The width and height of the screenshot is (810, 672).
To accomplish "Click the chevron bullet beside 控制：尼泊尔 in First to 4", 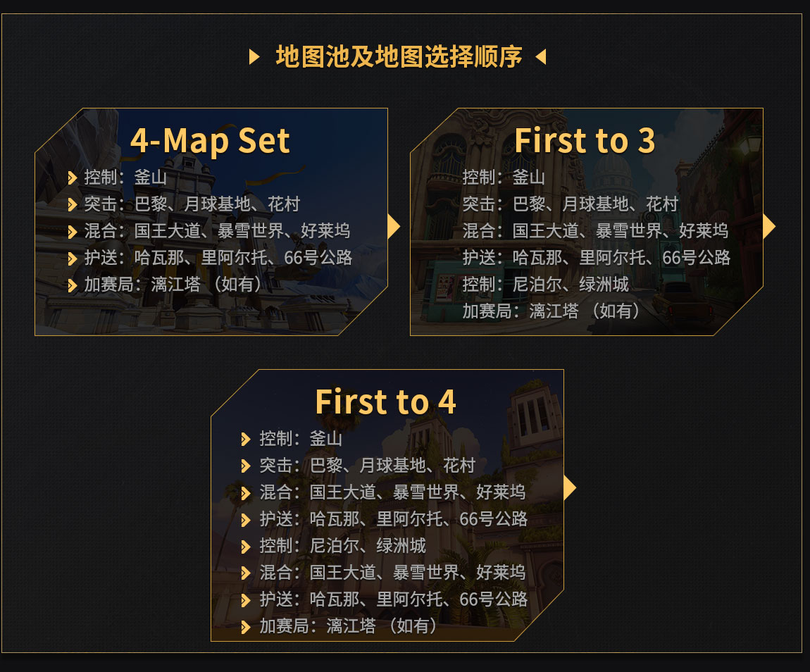I will point(246,547).
